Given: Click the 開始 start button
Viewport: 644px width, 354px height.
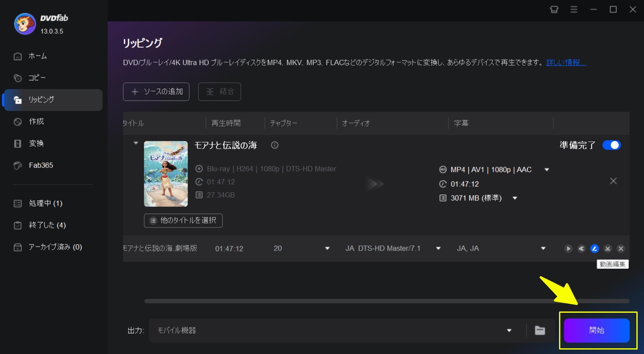Looking at the screenshot, I should pyautogui.click(x=597, y=331).
